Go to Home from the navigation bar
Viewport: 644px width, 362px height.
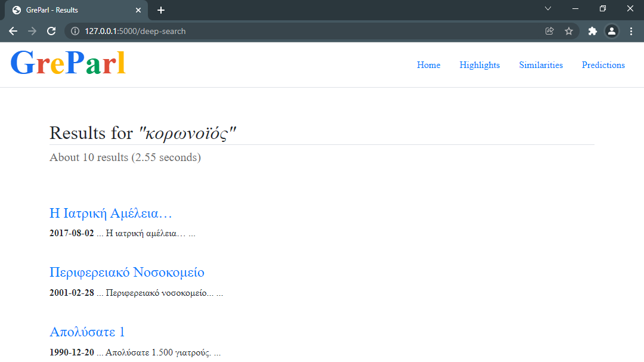428,65
